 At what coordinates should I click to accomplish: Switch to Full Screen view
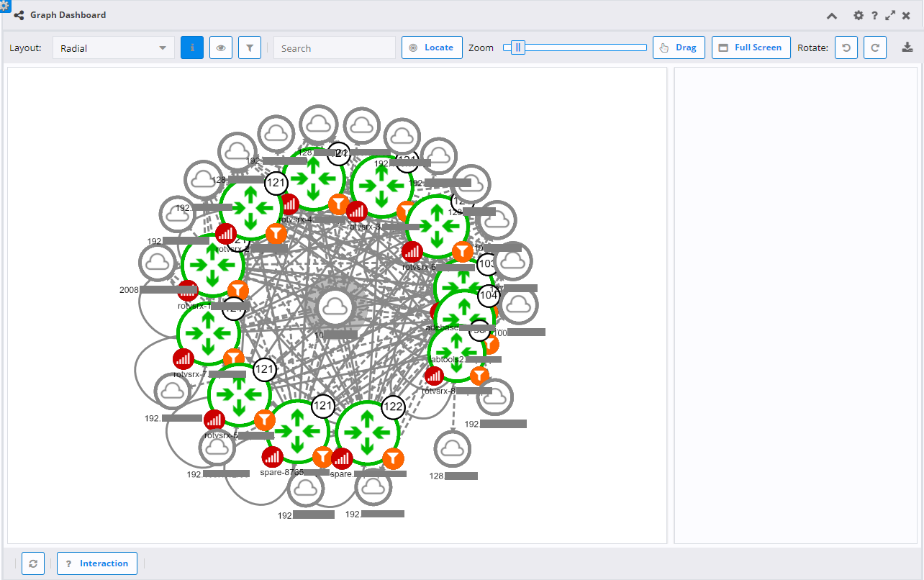tap(751, 47)
